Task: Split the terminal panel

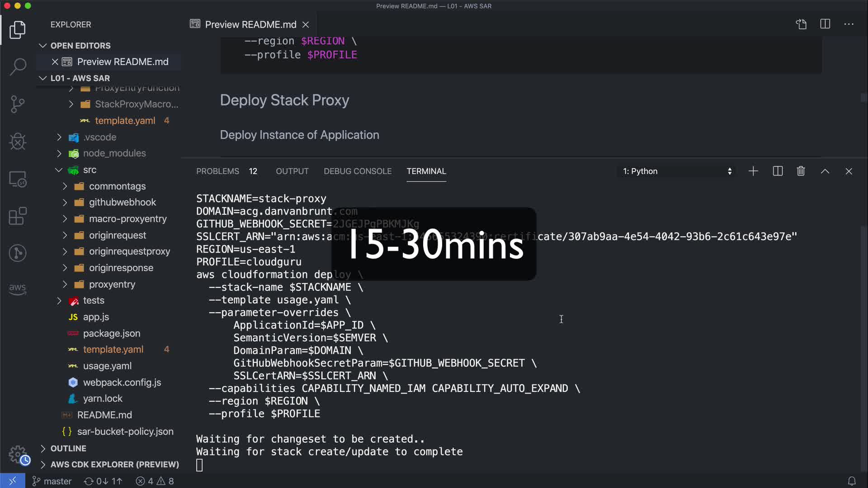Action: pyautogui.click(x=778, y=171)
